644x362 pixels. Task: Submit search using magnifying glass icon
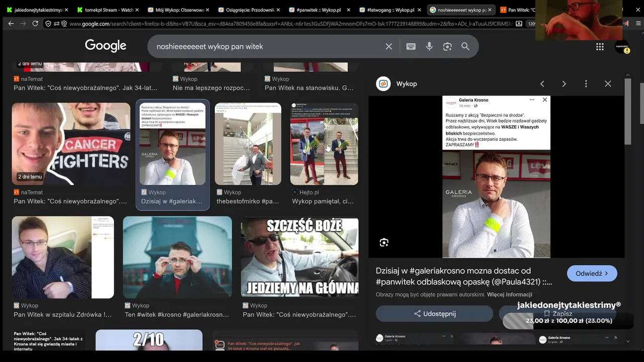pyautogui.click(x=465, y=46)
